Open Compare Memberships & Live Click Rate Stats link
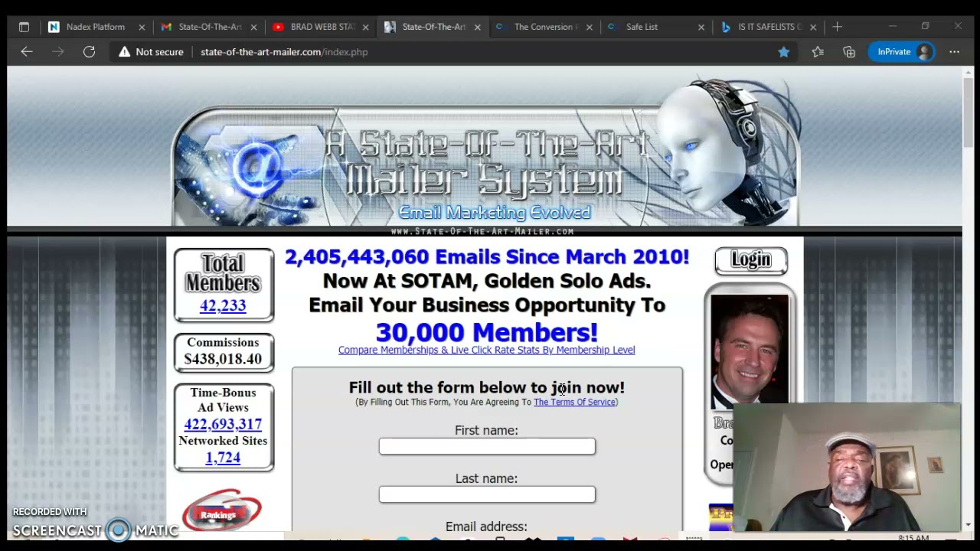 click(x=486, y=350)
